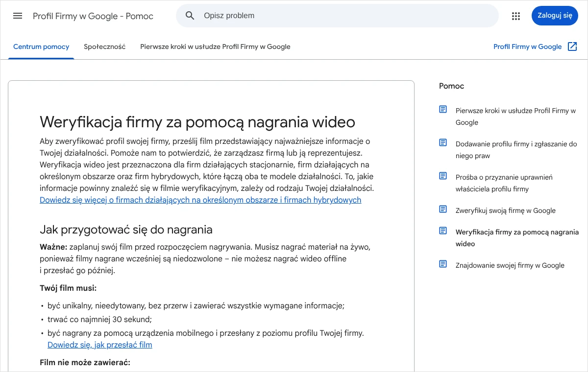Open sidebar article Pierwsze kroki w usłudze Profil Firmy

(515, 116)
